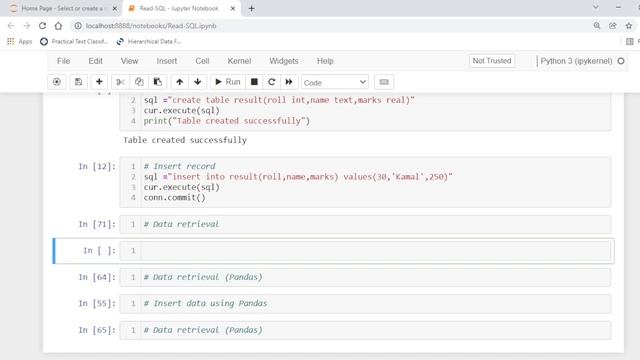This screenshot has width=640, height=360.
Task: Open Practical Text Classif... bookmark
Action: (74, 41)
